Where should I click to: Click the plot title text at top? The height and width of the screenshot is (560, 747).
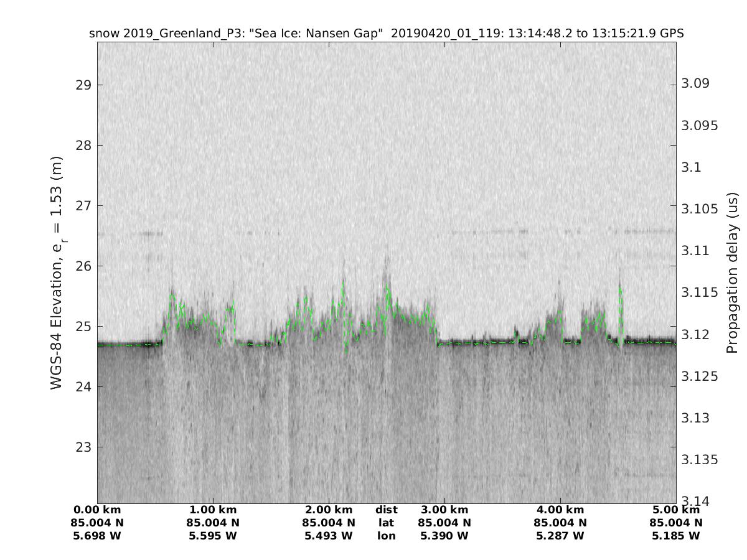pyautogui.click(x=386, y=34)
